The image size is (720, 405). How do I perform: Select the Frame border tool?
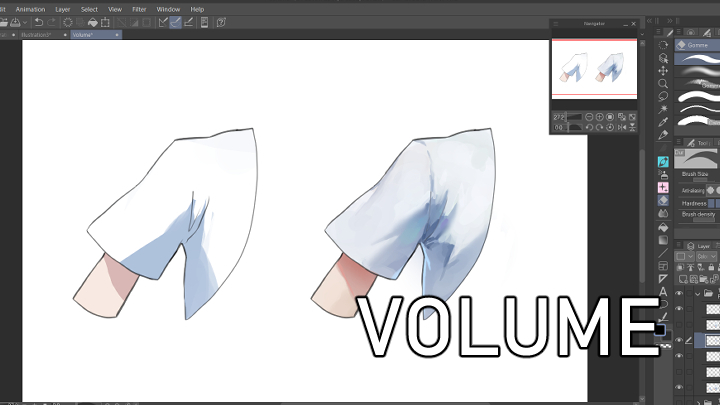(x=663, y=266)
